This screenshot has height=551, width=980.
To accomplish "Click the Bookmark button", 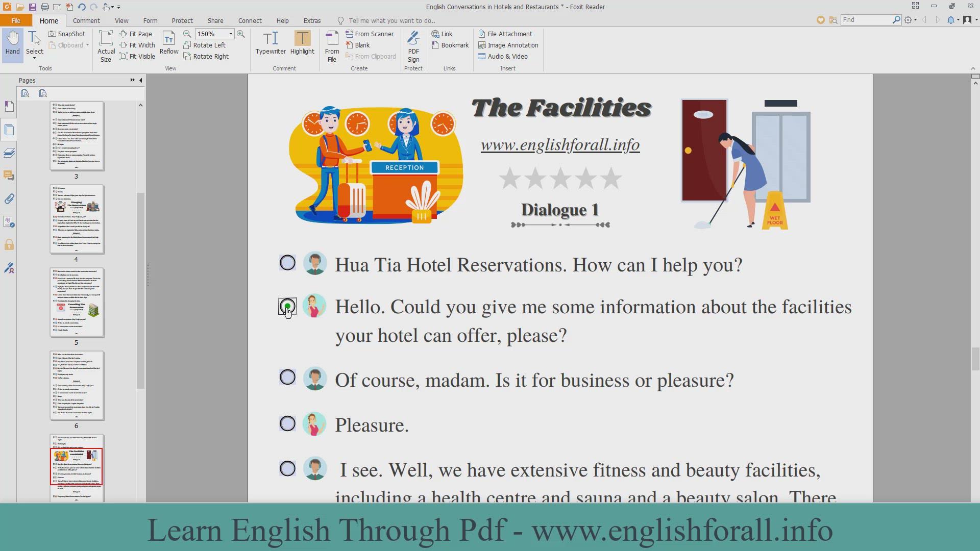I will [450, 45].
